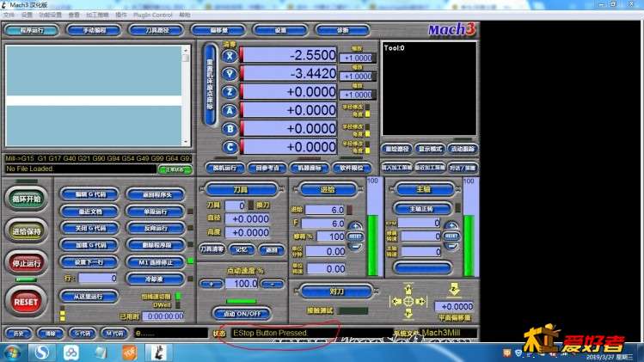Jog X+ using the yellow right arrow
The height and width of the screenshot is (362, 644).
tap(420, 301)
